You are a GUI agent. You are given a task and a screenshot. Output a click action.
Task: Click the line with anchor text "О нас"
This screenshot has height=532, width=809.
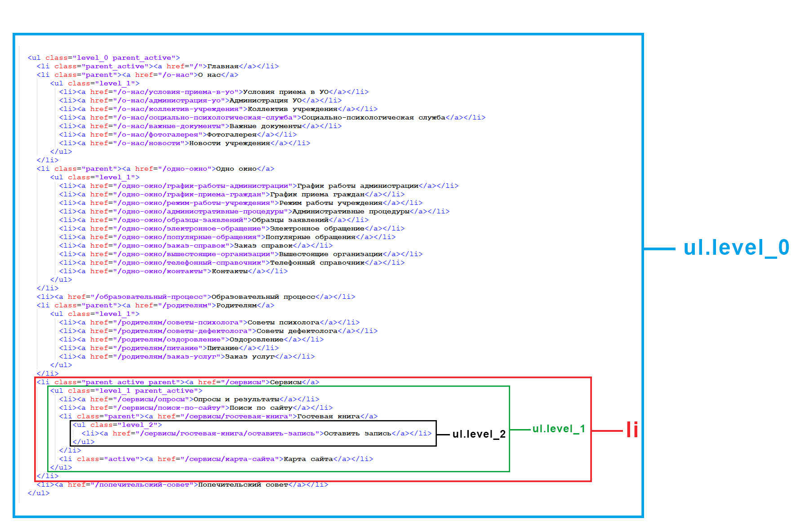[x=138, y=75]
